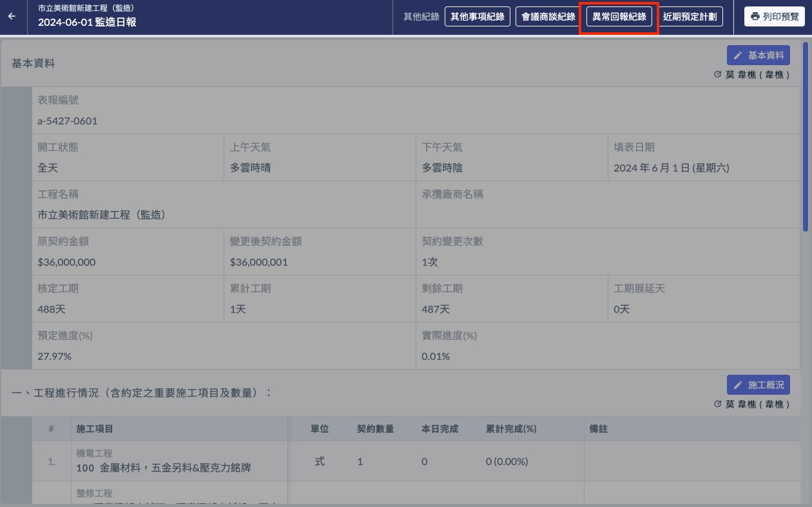Image resolution: width=812 pixels, height=507 pixels.
Task: Click the 實際進度 value 0.01%
Action: point(436,356)
